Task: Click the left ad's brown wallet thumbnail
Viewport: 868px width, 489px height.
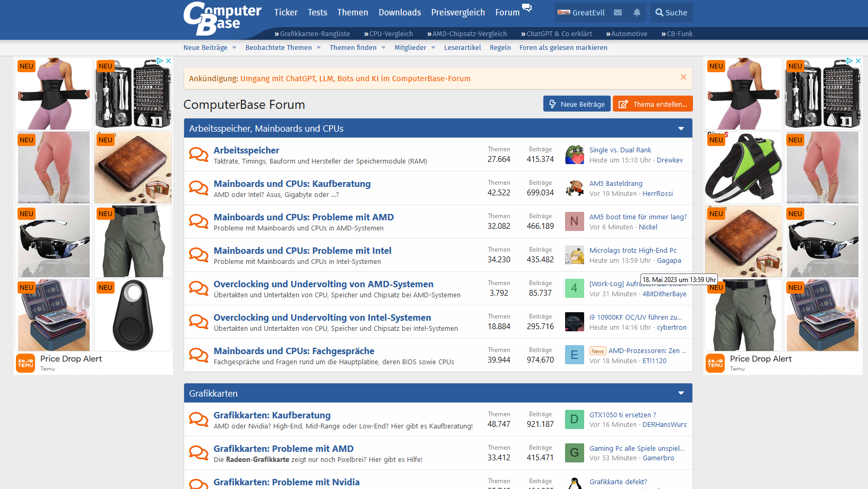Action: [133, 167]
